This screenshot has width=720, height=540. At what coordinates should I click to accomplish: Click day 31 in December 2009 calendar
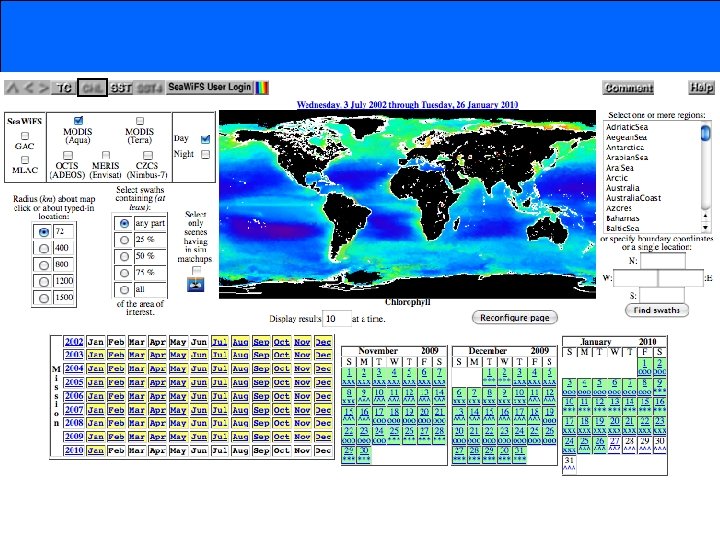click(519, 455)
